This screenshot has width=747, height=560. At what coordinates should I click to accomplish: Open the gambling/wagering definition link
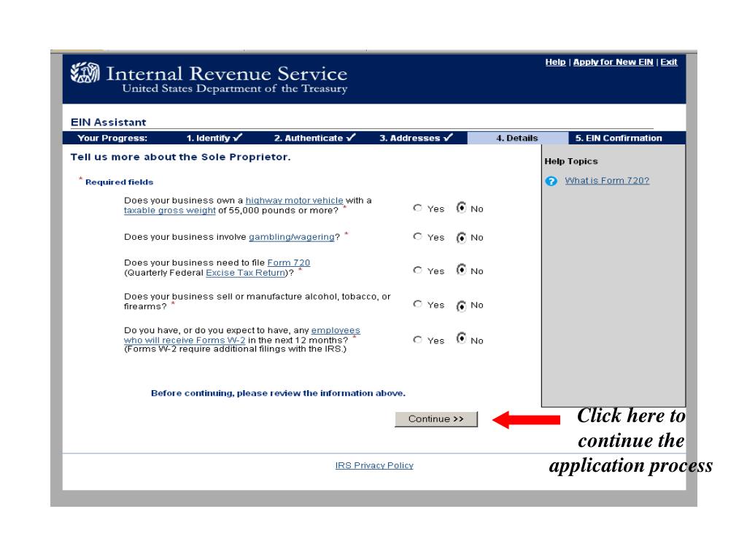(x=292, y=237)
